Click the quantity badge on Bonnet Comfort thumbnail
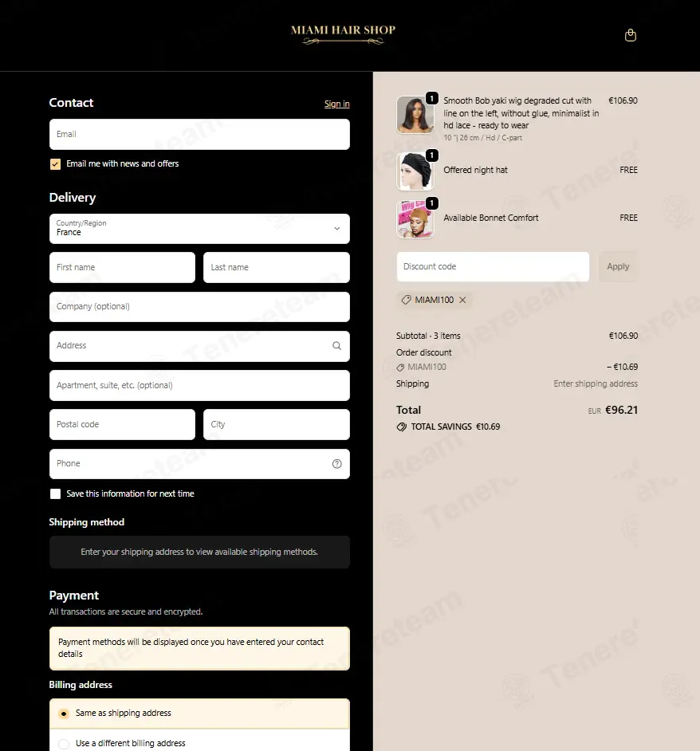700x751 pixels. [431, 203]
